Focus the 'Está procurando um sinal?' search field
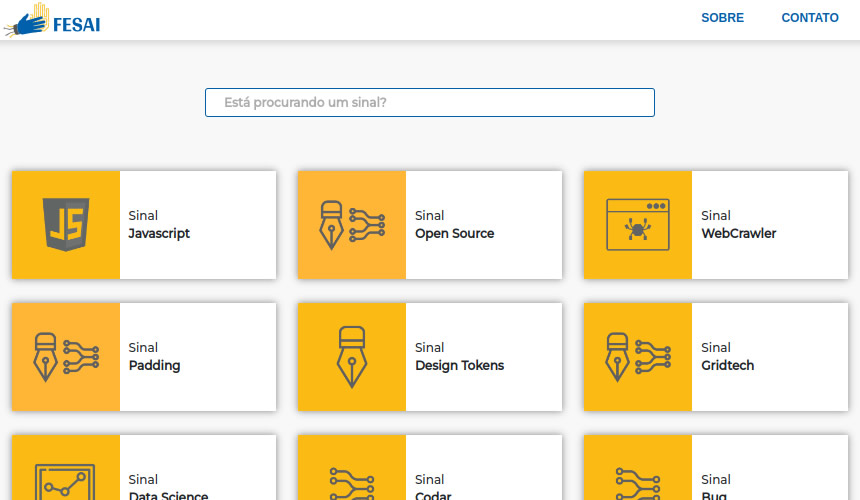The width and height of the screenshot is (860, 500). click(x=429, y=103)
